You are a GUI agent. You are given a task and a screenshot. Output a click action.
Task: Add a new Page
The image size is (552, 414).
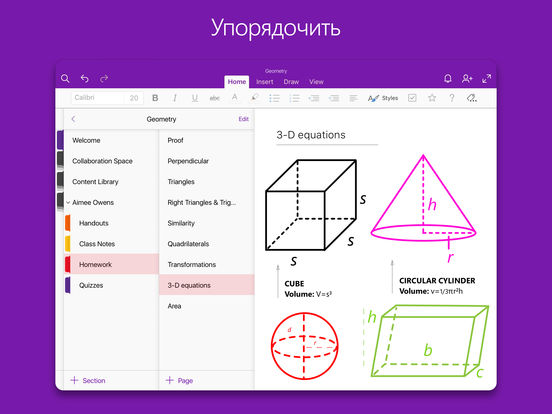(179, 380)
